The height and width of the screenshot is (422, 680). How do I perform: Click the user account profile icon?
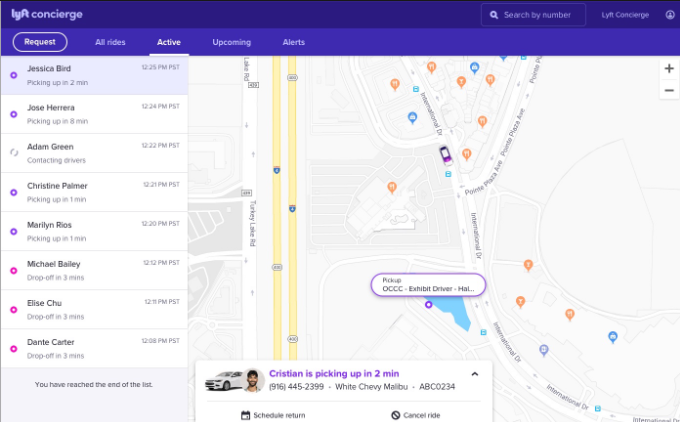point(670,15)
